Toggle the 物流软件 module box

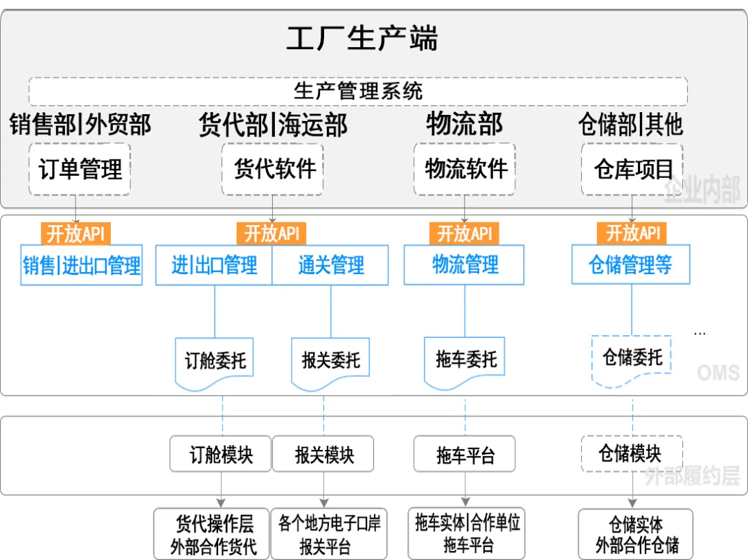464,169
